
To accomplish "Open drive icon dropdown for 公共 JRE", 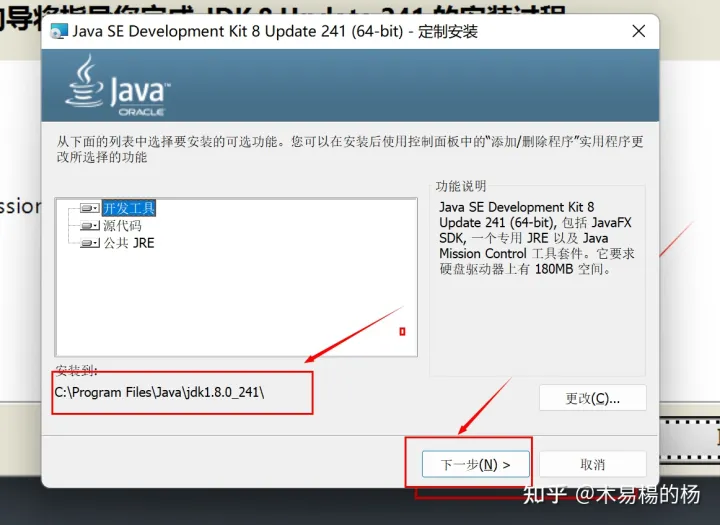I will click(x=90, y=243).
